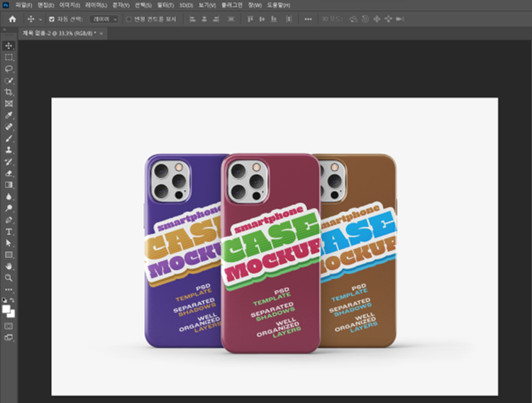Select the Dodge tool

pos(9,208)
